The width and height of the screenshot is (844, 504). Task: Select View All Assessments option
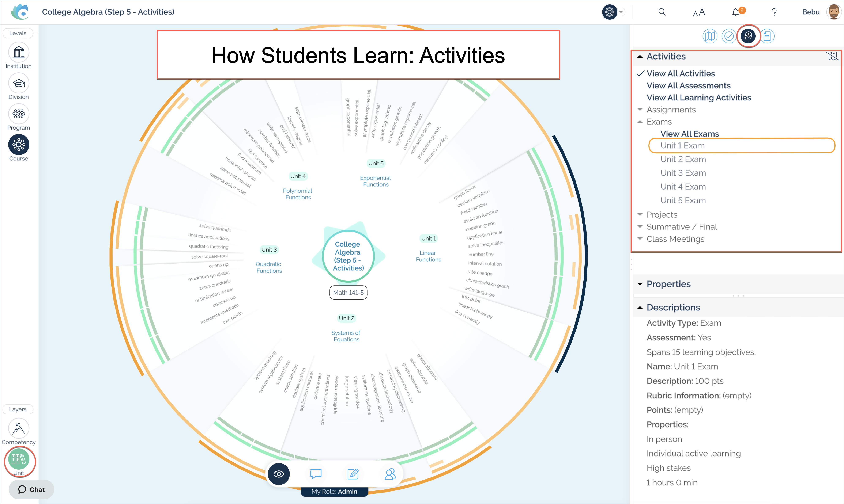coord(688,85)
